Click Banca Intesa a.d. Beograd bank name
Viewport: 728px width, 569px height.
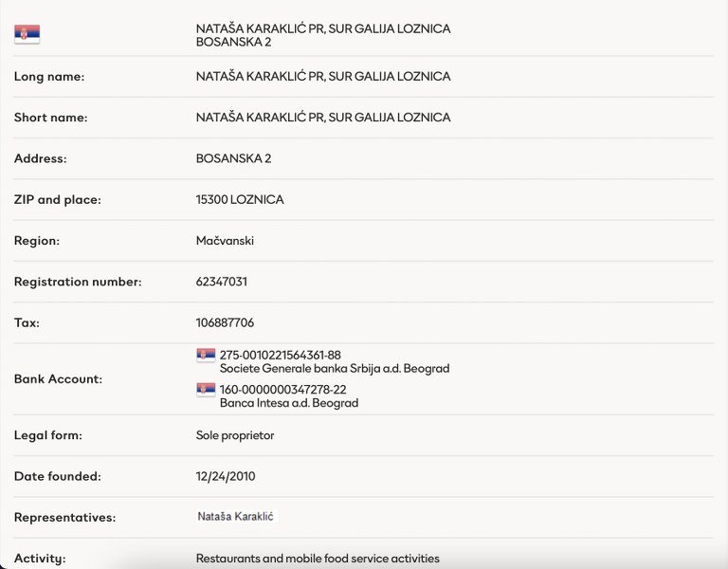coord(288,403)
